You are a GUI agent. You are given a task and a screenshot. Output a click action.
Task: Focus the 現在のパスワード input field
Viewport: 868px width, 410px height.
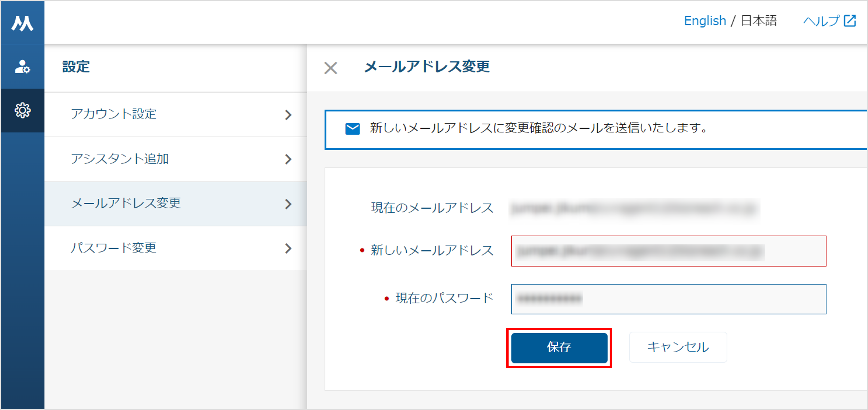coord(669,299)
